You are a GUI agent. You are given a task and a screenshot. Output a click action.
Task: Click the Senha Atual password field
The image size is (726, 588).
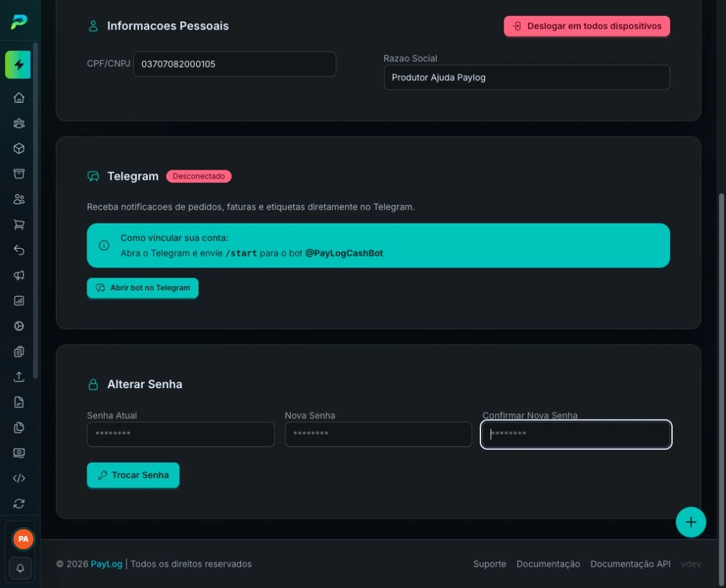181,434
